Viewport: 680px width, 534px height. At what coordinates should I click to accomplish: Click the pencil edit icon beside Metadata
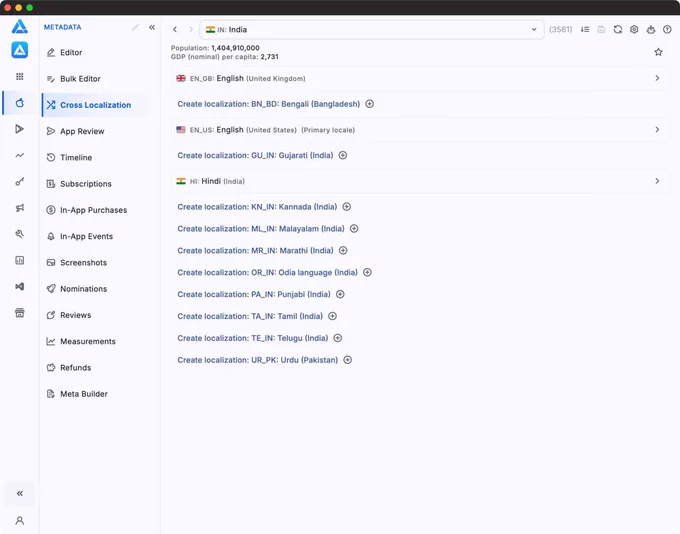tap(136, 27)
